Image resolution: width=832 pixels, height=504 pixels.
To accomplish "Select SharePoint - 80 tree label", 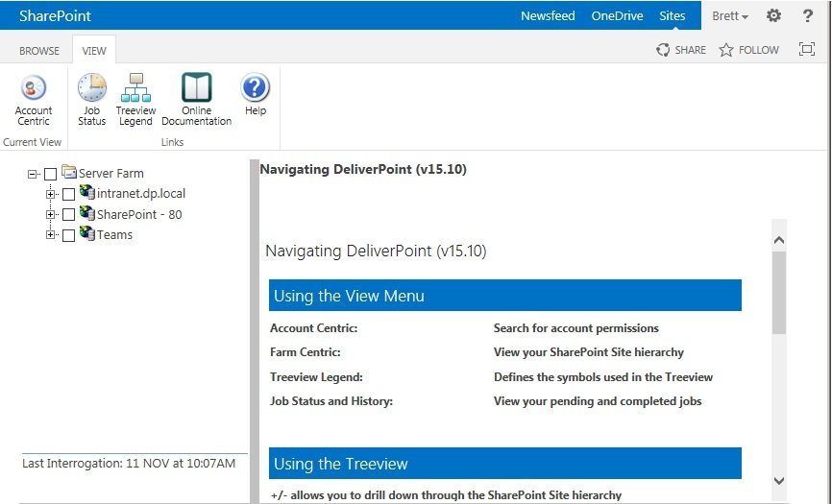I will tap(139, 214).
